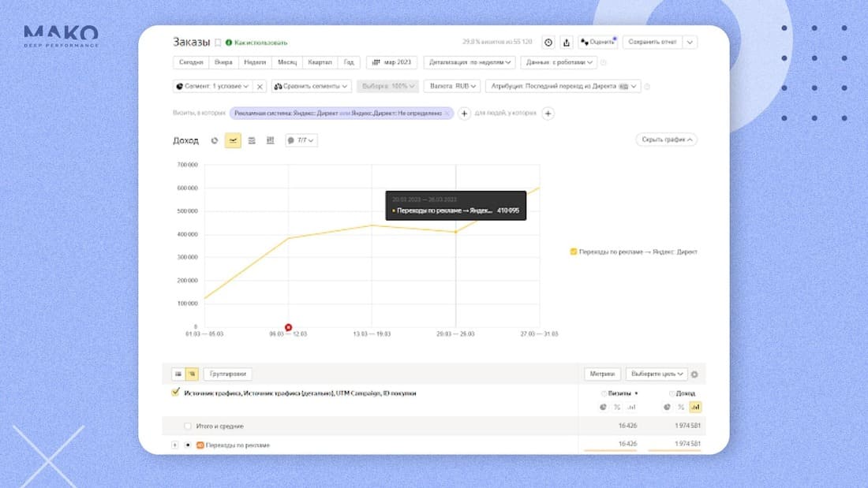Click the Доход column header

685,393
